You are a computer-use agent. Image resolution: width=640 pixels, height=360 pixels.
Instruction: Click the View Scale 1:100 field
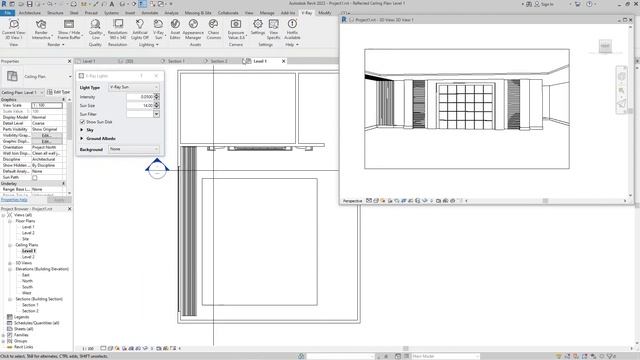point(47,105)
